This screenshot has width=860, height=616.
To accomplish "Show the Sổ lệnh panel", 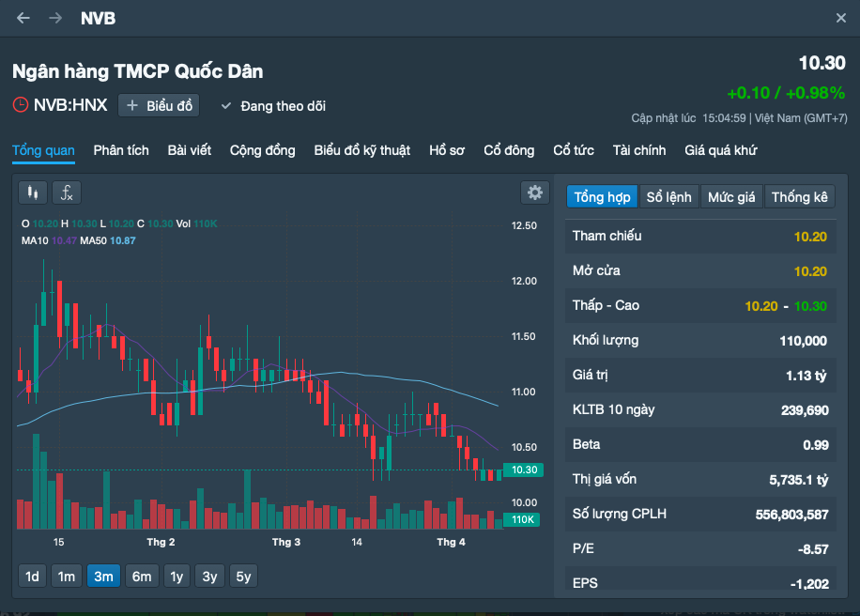I will pyautogui.click(x=668, y=196).
